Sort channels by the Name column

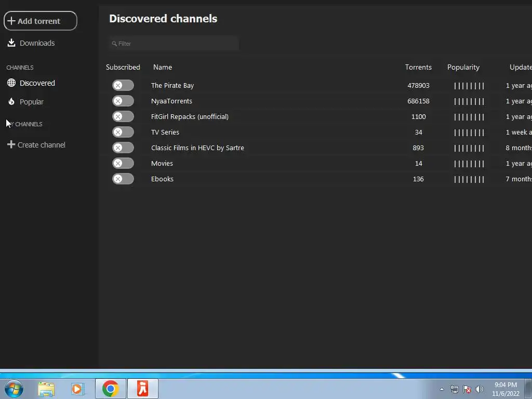click(163, 67)
